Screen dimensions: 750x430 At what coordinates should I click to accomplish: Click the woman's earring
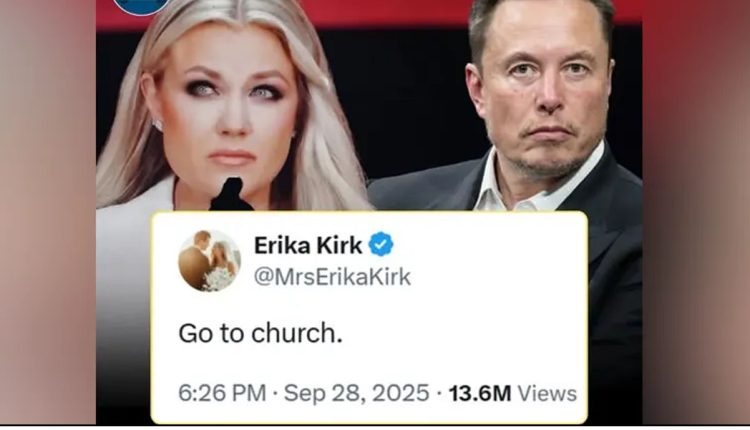pyautogui.click(x=157, y=124)
